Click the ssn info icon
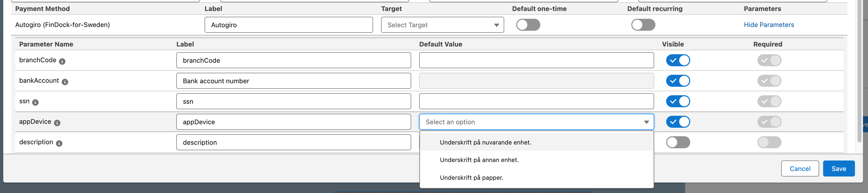Viewport: 868px width, 193px height. click(35, 102)
